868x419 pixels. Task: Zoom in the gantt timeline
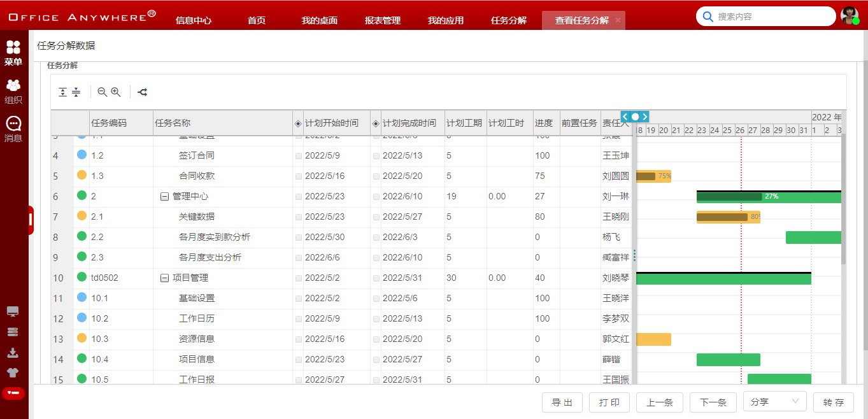tap(116, 92)
